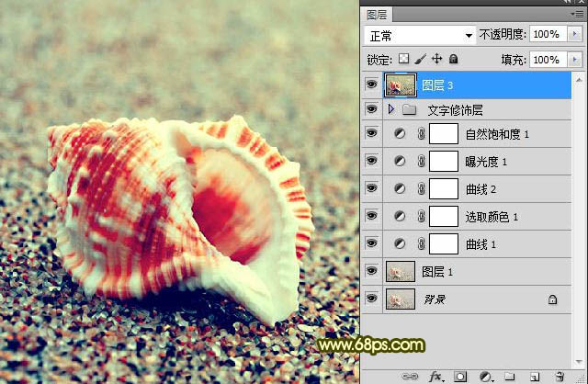Toggle visibility of 曲线 2 layer

372,188
